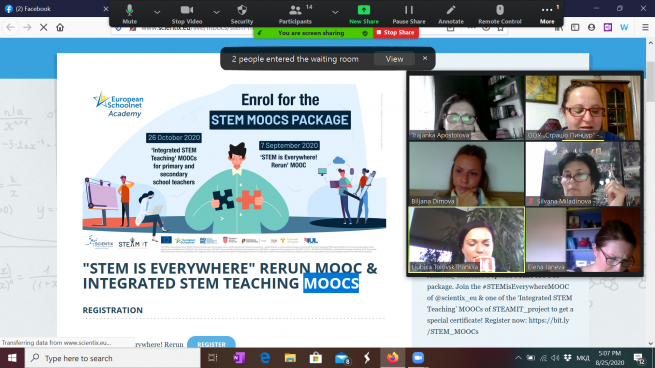Go to browser home page icon
Image resolution: width=655 pixels, height=368 pixels.
pyautogui.click(x=60, y=28)
